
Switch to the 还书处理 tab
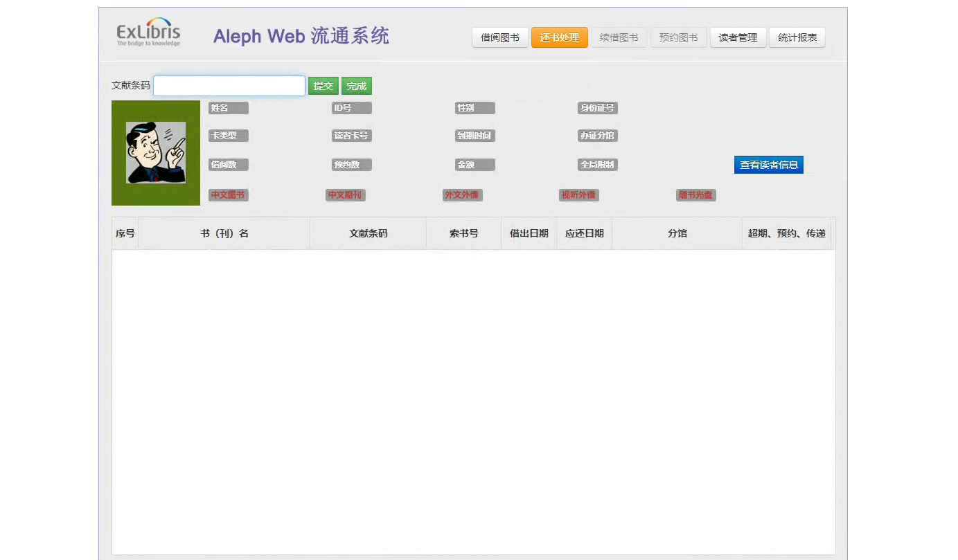click(560, 37)
